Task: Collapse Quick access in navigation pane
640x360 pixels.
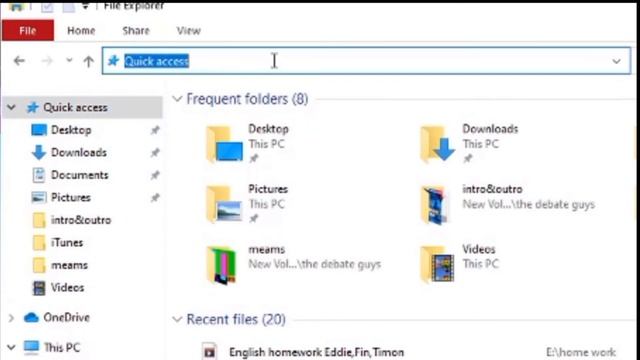Action: (11, 108)
